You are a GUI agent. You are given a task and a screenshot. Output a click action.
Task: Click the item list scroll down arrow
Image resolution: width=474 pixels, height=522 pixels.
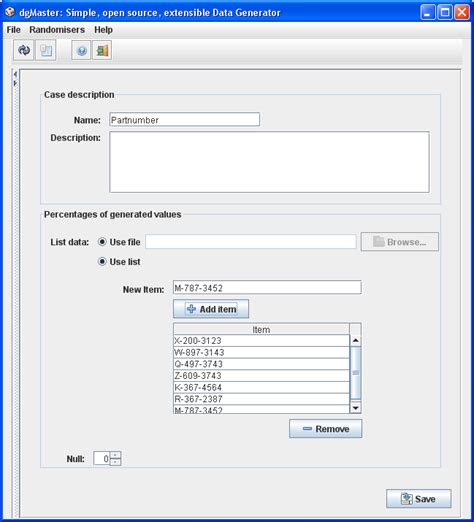click(355, 408)
